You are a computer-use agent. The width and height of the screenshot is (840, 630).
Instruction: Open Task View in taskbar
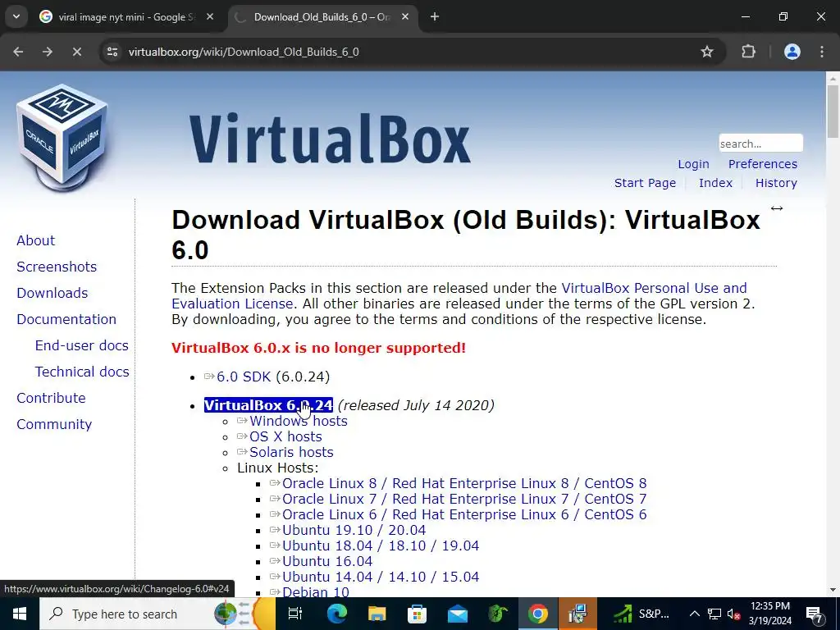tap(295, 614)
